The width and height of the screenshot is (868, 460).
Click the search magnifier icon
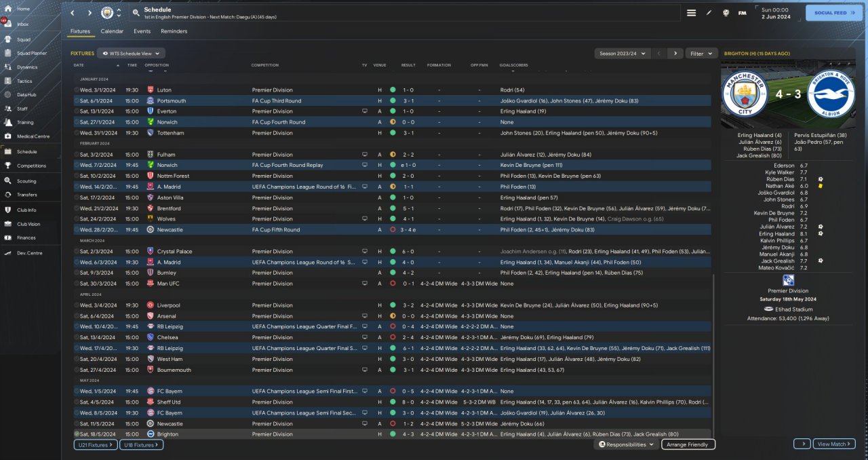click(136, 13)
